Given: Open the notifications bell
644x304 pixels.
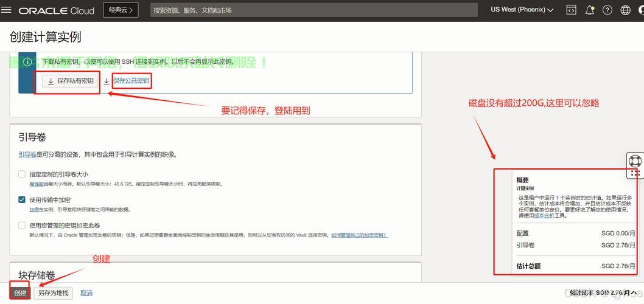Looking at the screenshot, I should pyautogui.click(x=590, y=10).
